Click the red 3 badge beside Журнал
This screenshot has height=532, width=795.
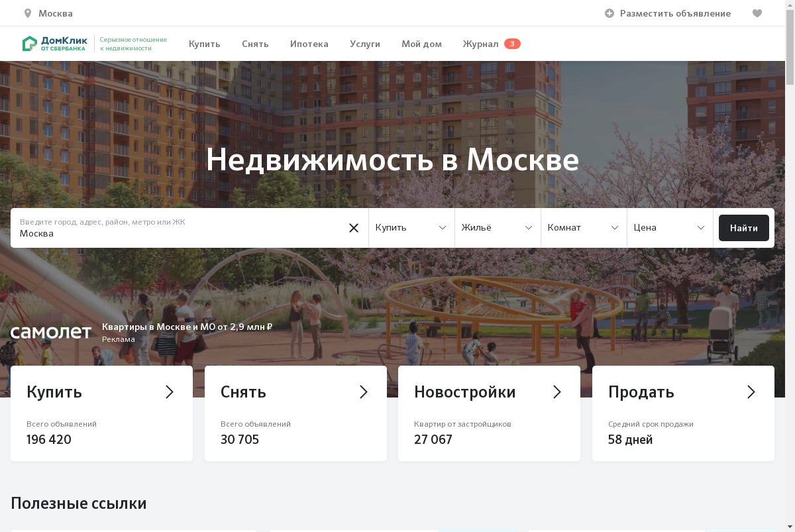(512, 44)
